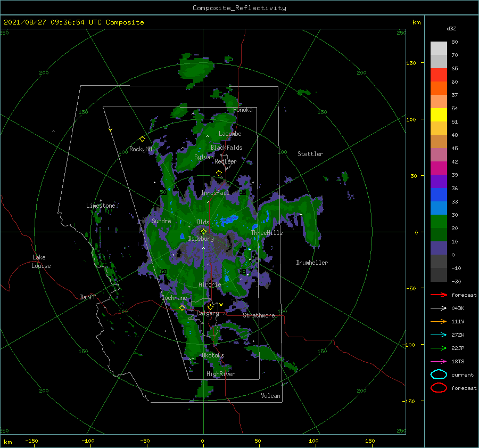Click the cyan 27ZW arrow legend icon
Screen dimensions: 479x448
(x=439, y=335)
